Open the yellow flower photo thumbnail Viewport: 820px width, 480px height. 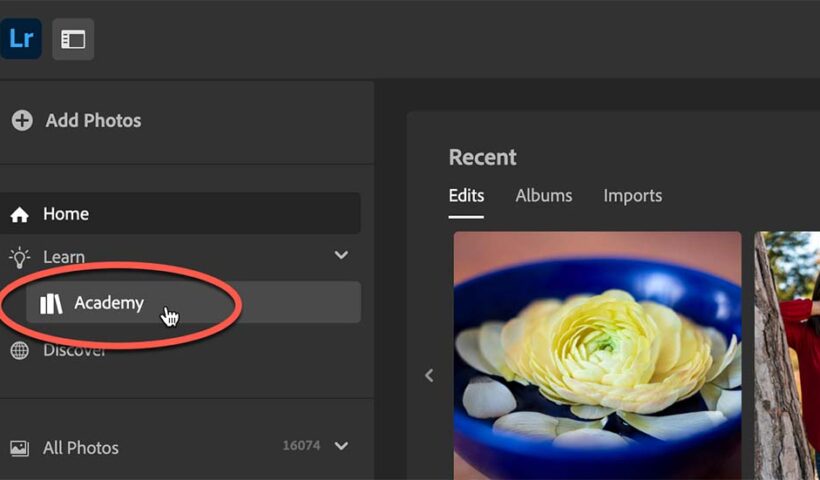point(597,355)
